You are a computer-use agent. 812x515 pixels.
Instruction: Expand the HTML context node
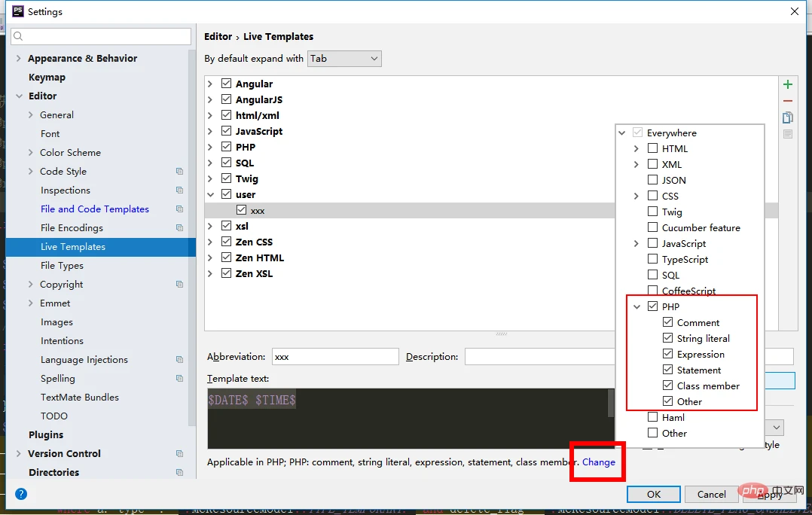coord(636,148)
